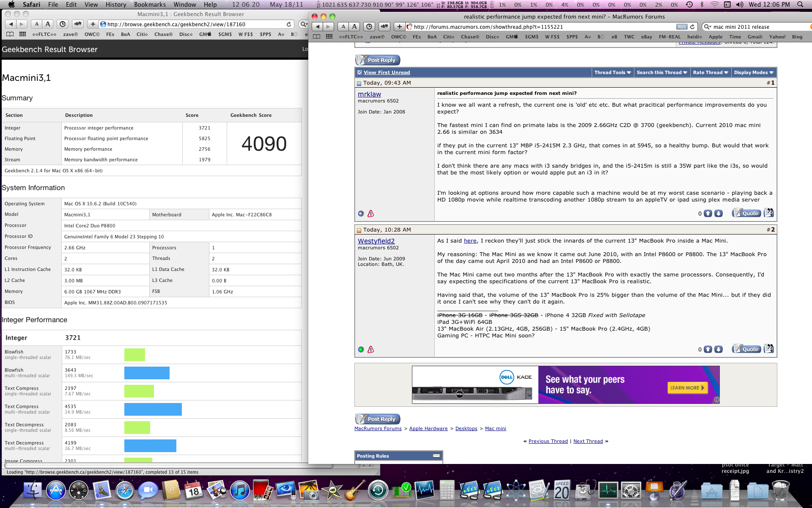Click the 4090 Geekbench Score value
The image size is (812, 508).
(x=264, y=144)
